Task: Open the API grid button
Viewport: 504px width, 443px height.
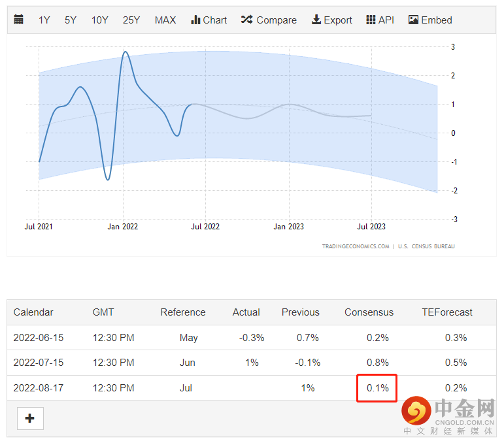Action: tap(380, 20)
